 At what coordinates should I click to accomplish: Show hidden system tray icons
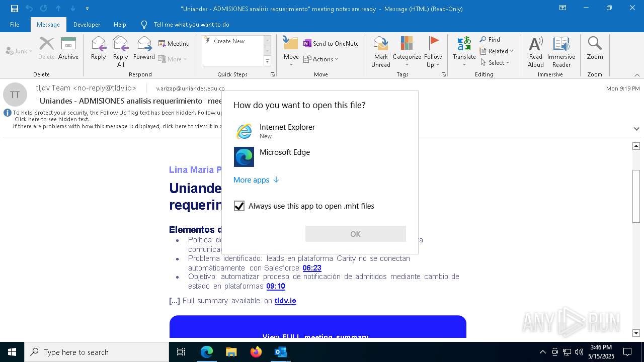click(542, 352)
